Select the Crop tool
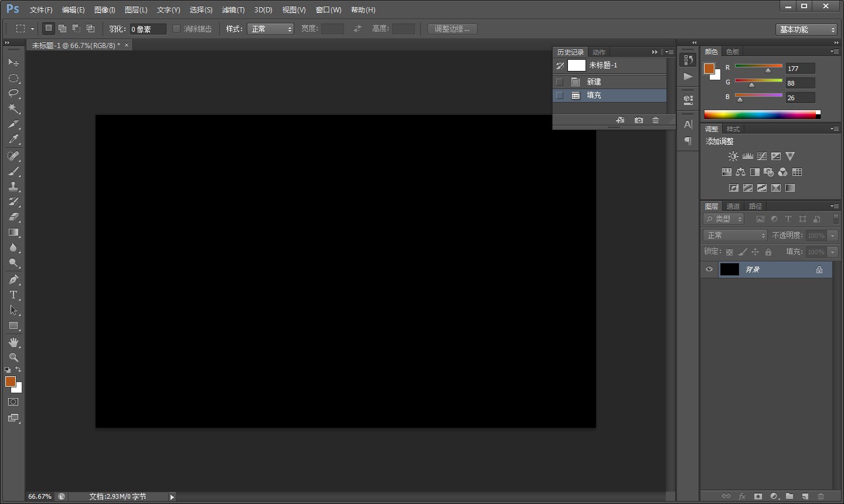Screen dimensions: 844x504 [x=13, y=124]
